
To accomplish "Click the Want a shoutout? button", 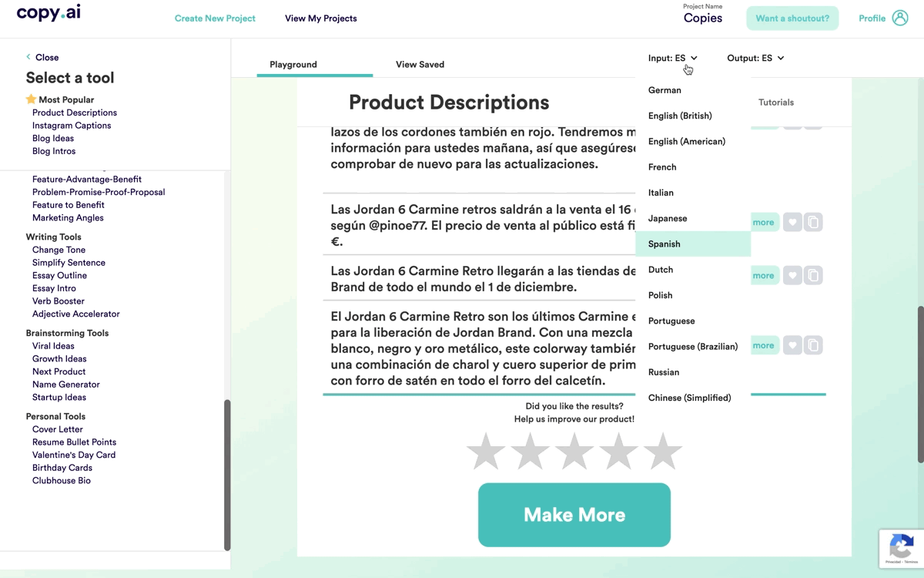I will tap(792, 18).
